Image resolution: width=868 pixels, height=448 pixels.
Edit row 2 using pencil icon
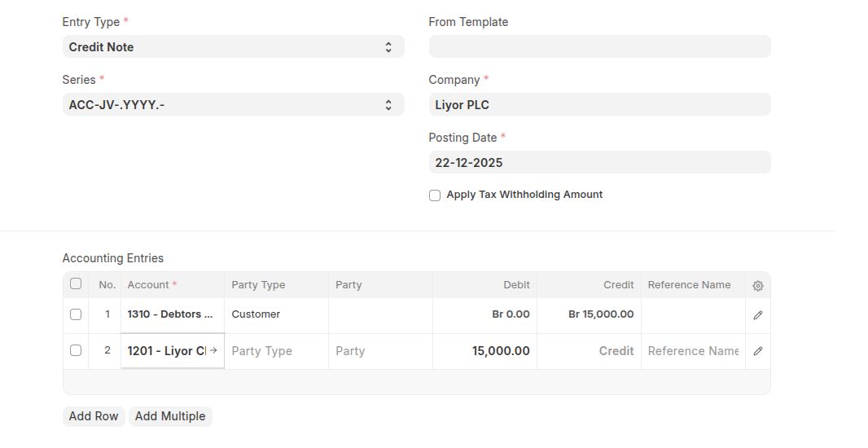[x=758, y=351]
